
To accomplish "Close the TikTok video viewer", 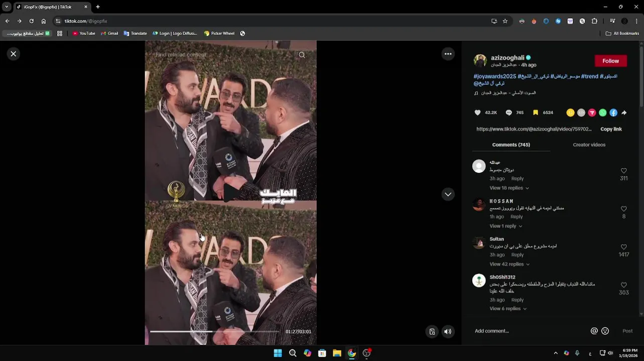I will click(x=14, y=54).
